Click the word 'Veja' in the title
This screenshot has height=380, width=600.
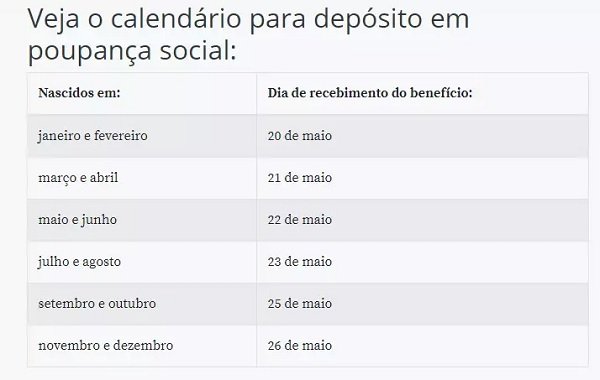[54, 19]
